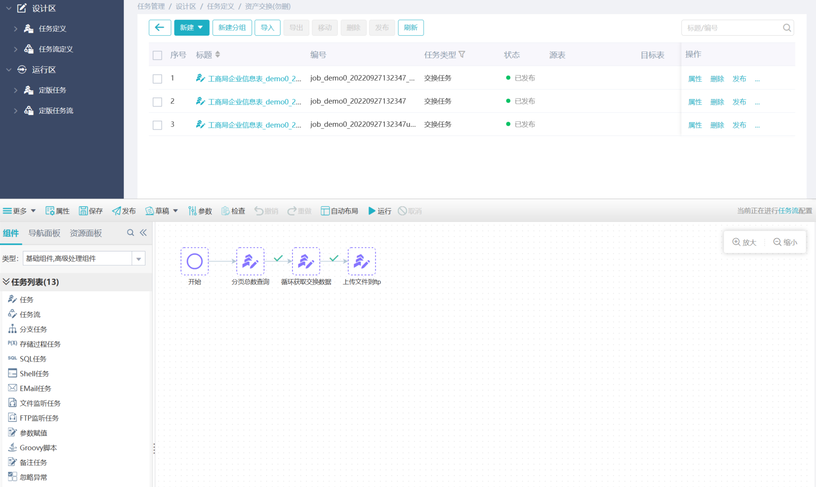Tick the checkbox for row 1

click(157, 78)
